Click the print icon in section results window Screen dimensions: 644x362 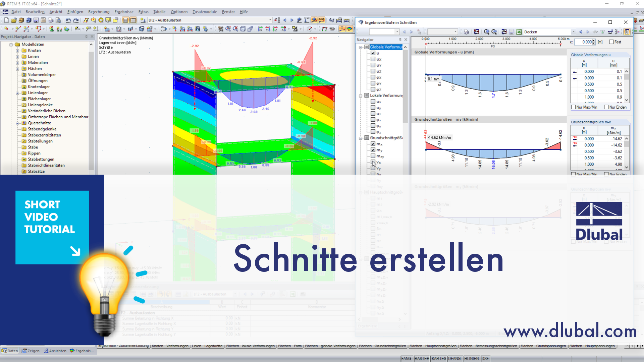point(466,32)
